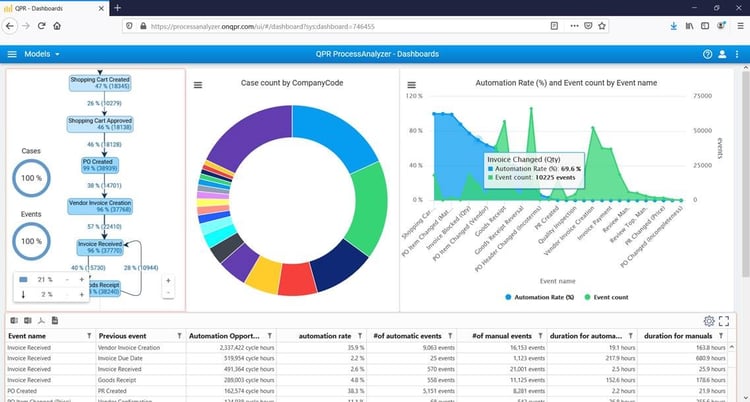Image resolution: width=750 pixels, height=402 pixels.
Task: Increase the 2 % flows value
Action: [x=81, y=294]
